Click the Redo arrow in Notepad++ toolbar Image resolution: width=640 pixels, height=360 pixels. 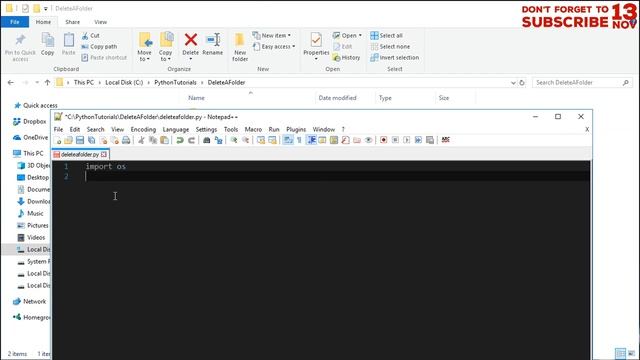pyautogui.click(x=191, y=140)
